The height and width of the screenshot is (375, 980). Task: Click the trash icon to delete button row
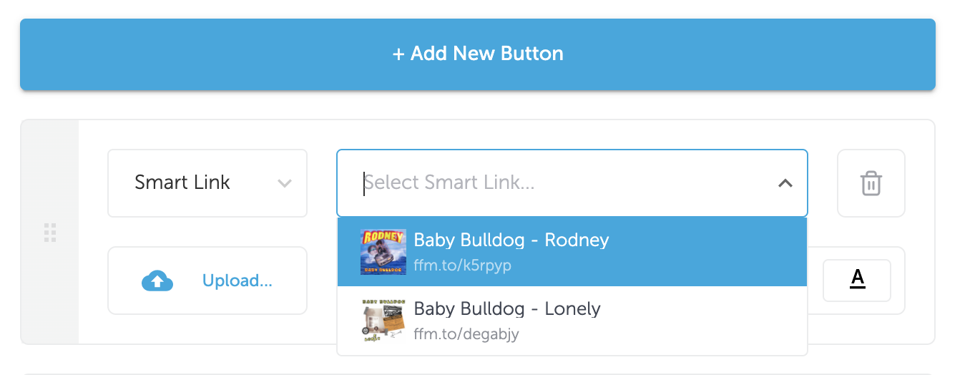click(871, 183)
